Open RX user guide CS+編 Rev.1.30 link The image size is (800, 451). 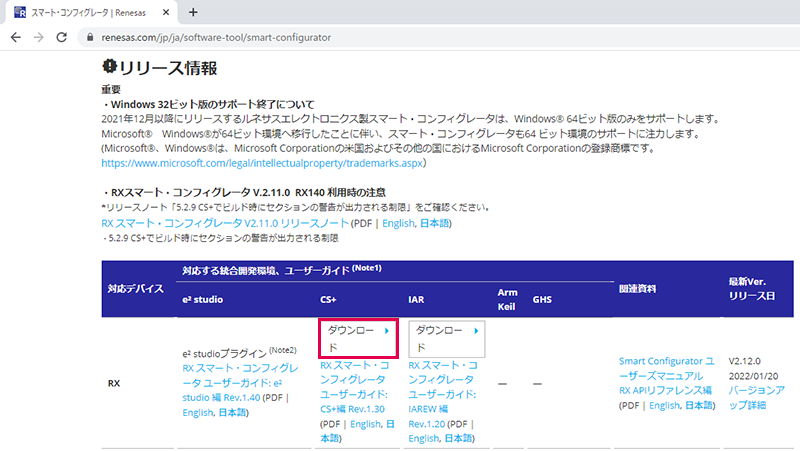coord(354,387)
